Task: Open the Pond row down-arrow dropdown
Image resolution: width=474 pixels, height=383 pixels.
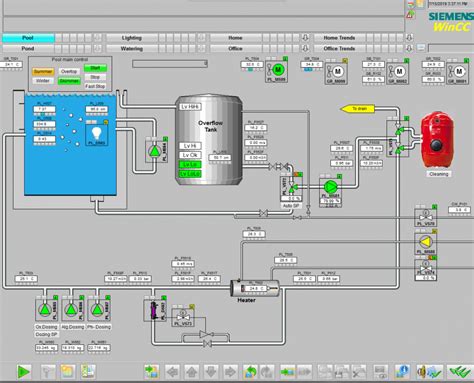Action: 97,48
